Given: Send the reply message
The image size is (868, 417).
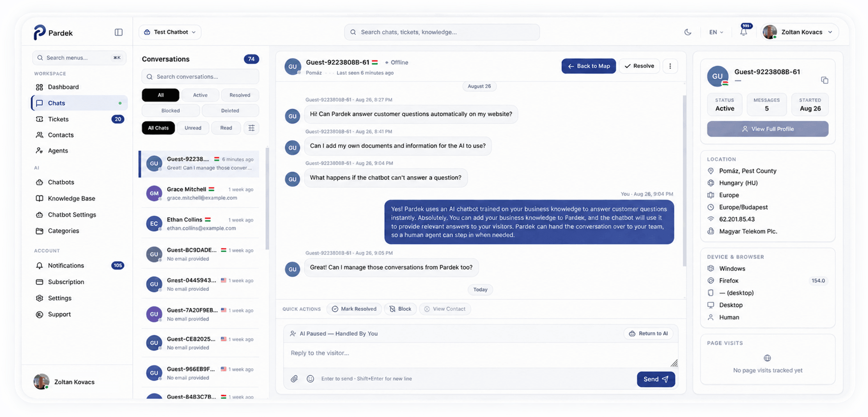Looking at the screenshot, I should tap(656, 379).
